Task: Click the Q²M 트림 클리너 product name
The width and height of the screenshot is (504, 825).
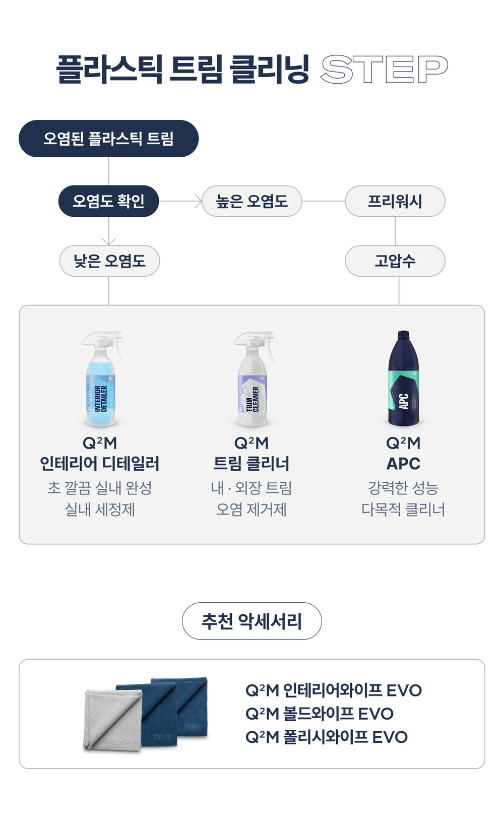Action: tap(251, 454)
